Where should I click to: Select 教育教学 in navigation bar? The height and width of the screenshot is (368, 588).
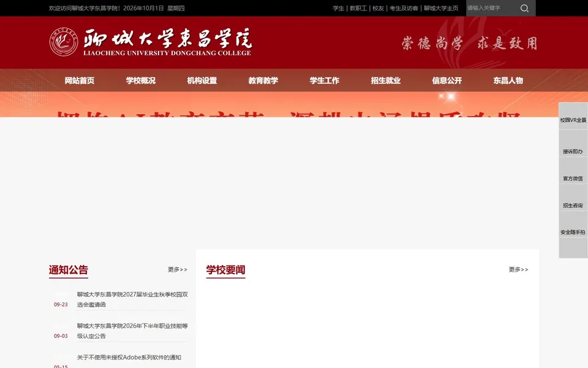tap(263, 80)
